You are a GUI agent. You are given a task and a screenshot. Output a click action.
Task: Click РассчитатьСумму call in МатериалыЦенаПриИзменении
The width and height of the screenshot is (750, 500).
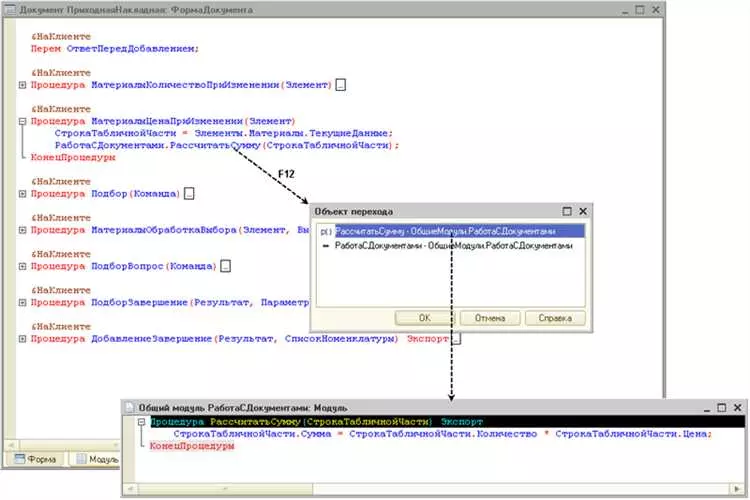(x=215, y=145)
